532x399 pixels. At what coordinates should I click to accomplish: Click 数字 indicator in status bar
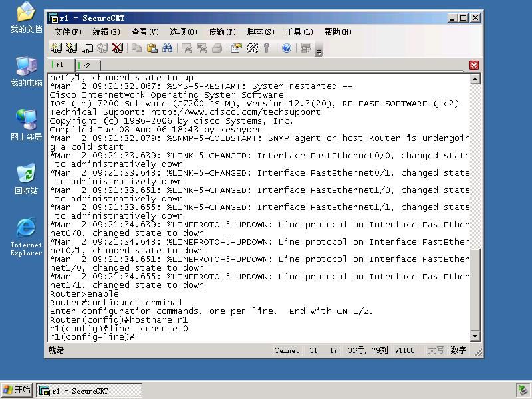tap(458, 350)
